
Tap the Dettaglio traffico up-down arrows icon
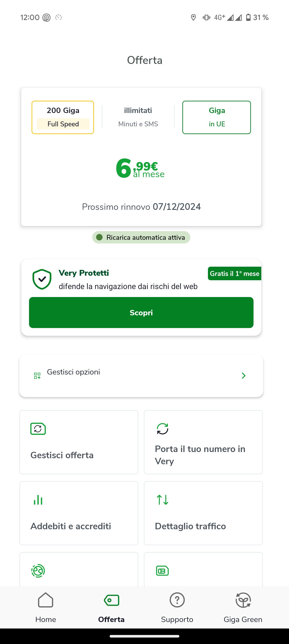162,500
